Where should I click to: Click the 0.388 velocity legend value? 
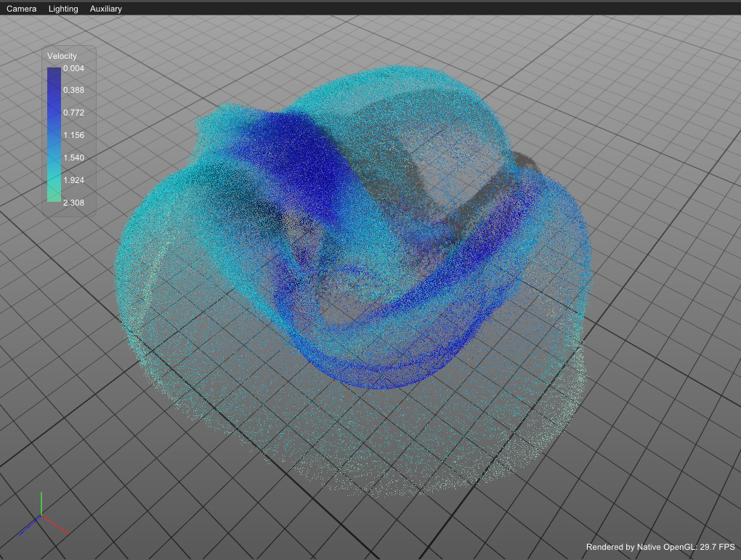pyautogui.click(x=73, y=90)
